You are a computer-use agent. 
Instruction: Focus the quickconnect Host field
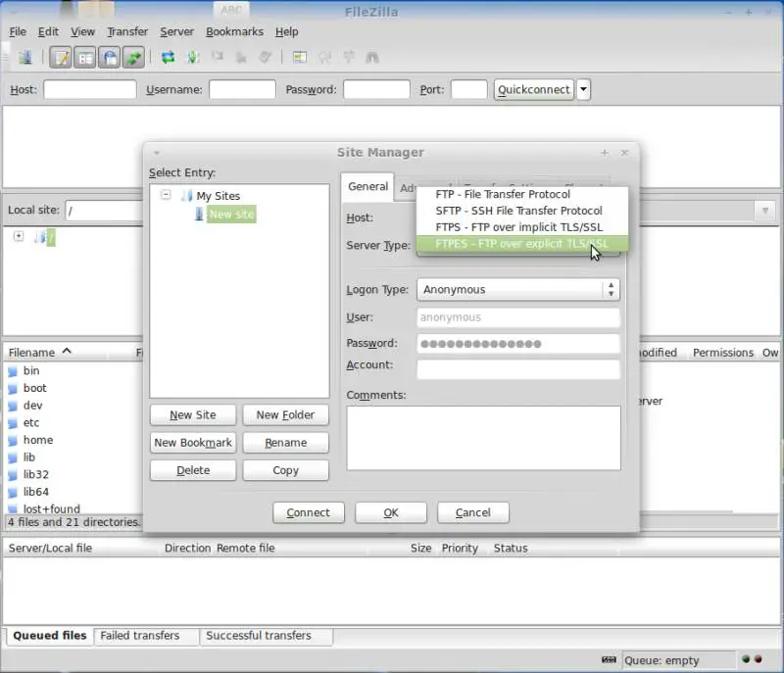pos(90,90)
